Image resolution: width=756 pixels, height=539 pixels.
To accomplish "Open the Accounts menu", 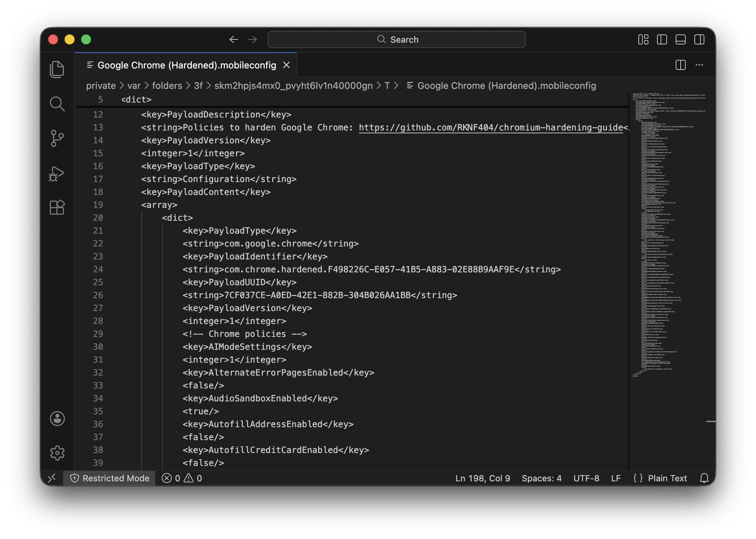I will 57,418.
